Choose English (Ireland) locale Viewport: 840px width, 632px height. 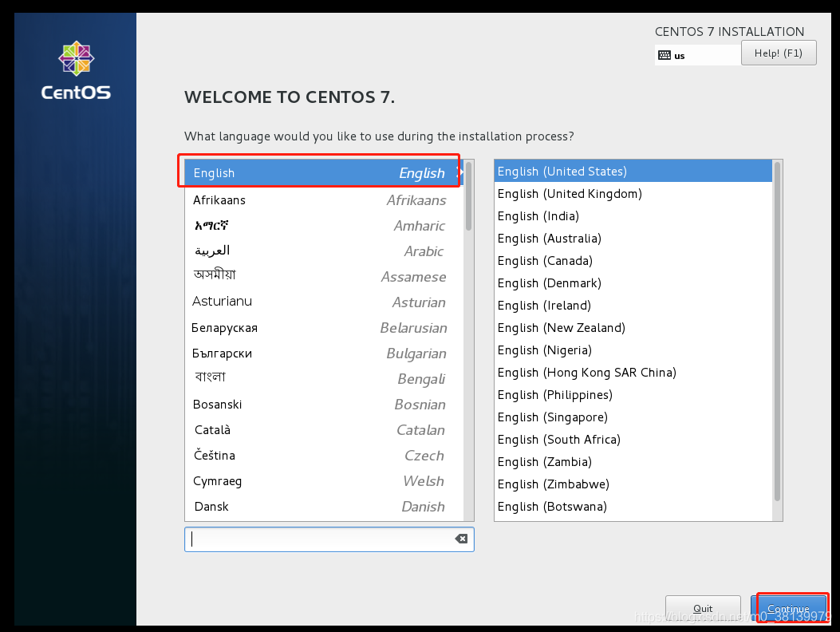coord(633,306)
